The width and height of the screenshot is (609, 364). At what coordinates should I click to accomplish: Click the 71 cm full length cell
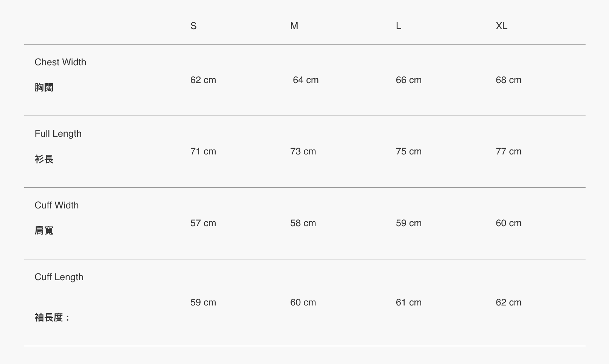click(203, 151)
